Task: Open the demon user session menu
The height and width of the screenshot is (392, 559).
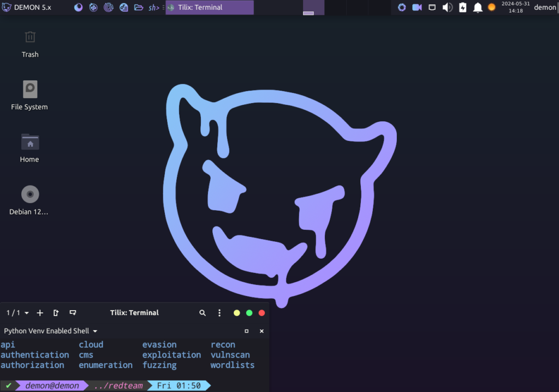Action: click(545, 8)
